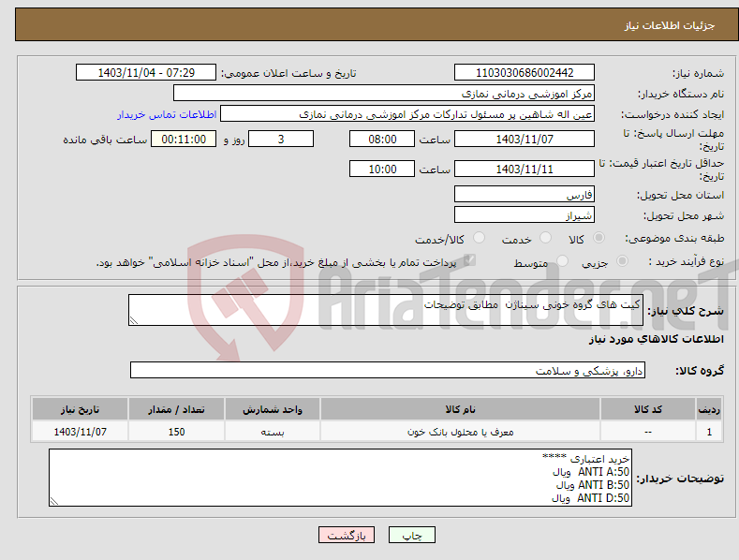Click the ANTI D:50 line in notes
Viewport: 739px width, 560px height.
tap(590, 498)
